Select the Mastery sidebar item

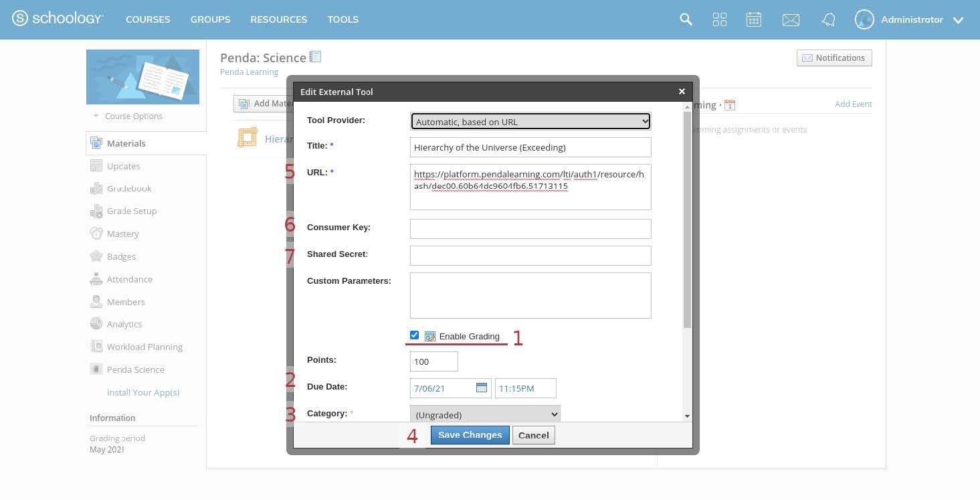point(123,234)
